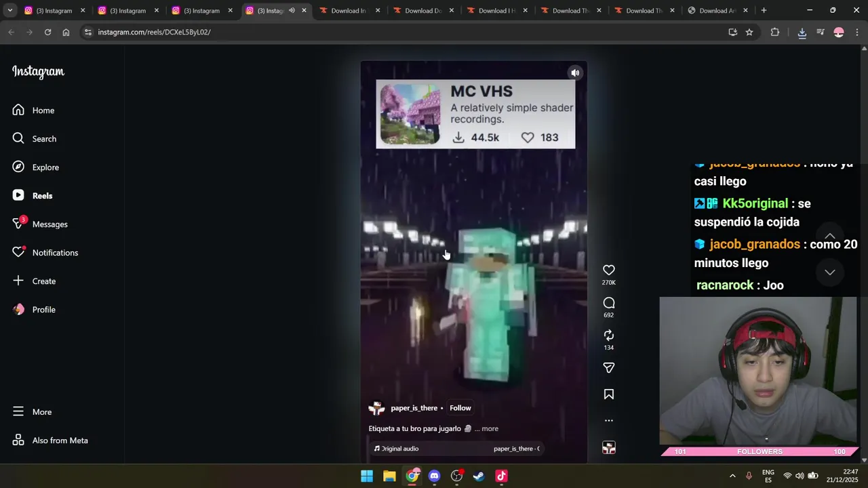Click the Instagram logo
Screen dimensions: 868x488
38,72
